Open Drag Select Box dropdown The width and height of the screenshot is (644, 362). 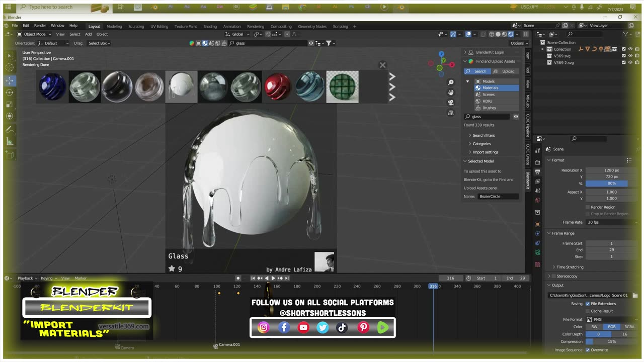[x=99, y=43]
